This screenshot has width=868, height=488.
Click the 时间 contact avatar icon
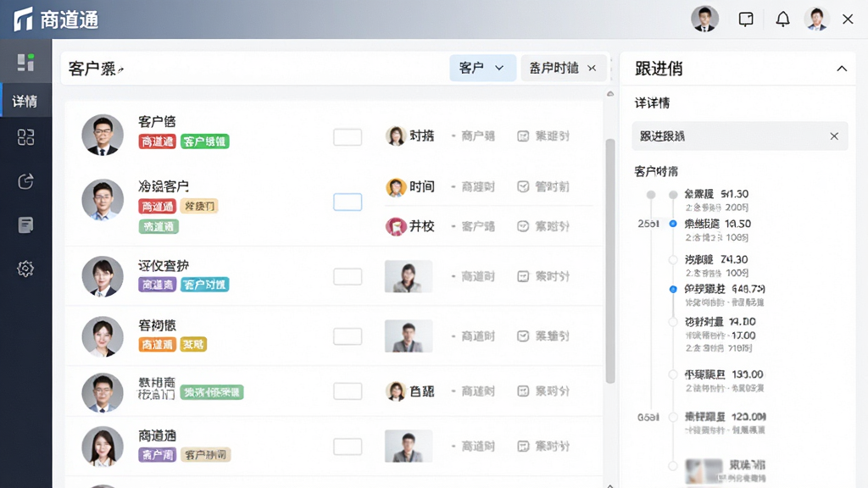point(396,187)
